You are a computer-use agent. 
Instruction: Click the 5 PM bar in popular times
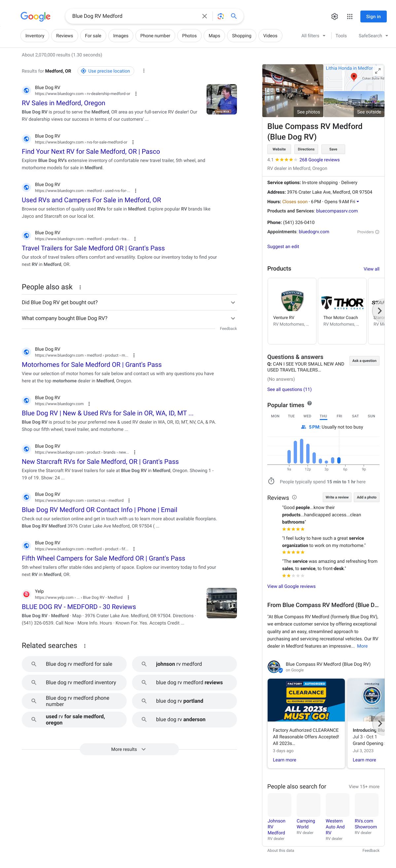[339, 460]
